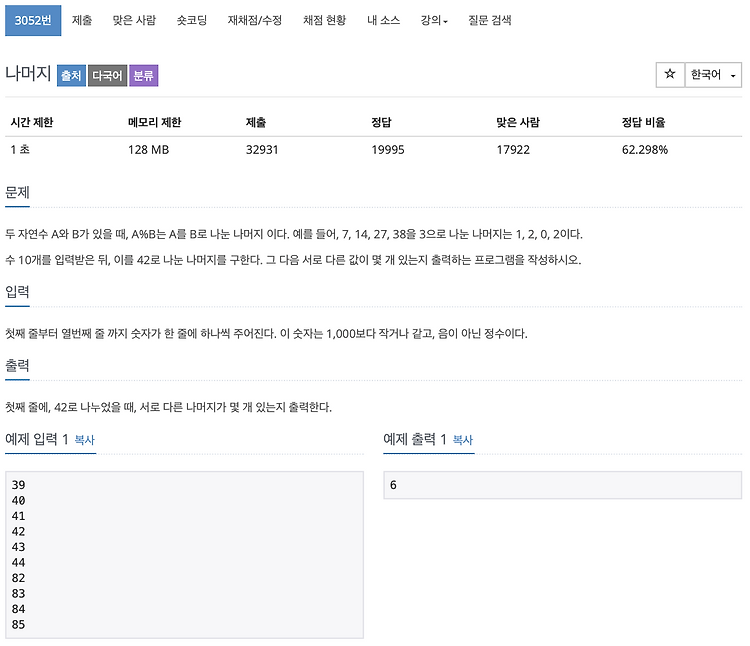Image resolution: width=750 pixels, height=646 pixels.
Task: Select the 3052번 tab
Action: pyautogui.click(x=33, y=20)
